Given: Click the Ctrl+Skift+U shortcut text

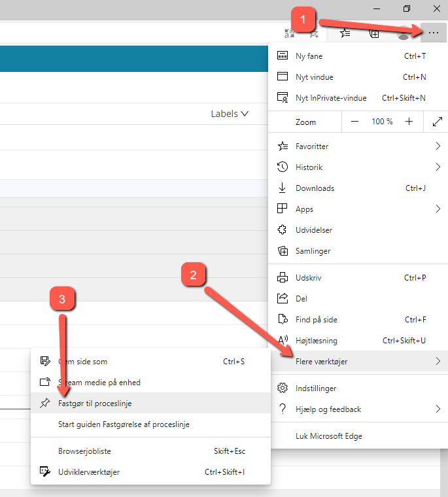Looking at the screenshot, I should pos(404,341).
